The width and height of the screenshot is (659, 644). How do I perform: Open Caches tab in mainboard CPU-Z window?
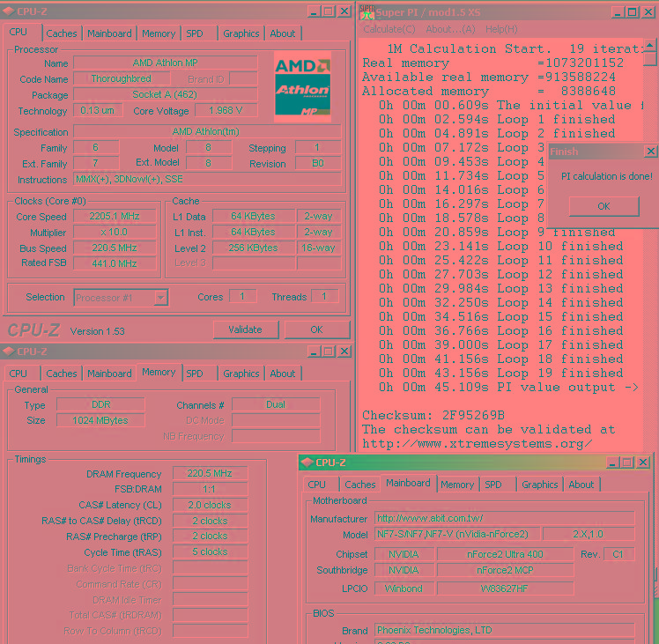[359, 485]
